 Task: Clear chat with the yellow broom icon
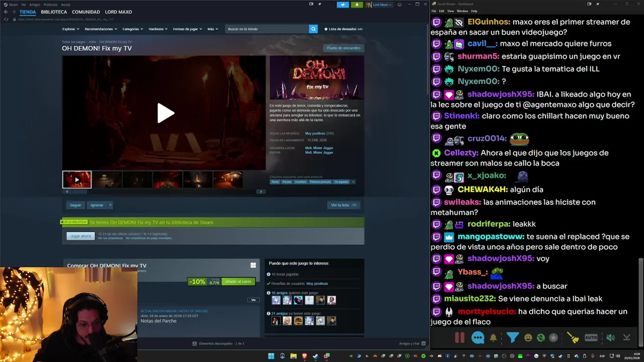click(x=573, y=338)
